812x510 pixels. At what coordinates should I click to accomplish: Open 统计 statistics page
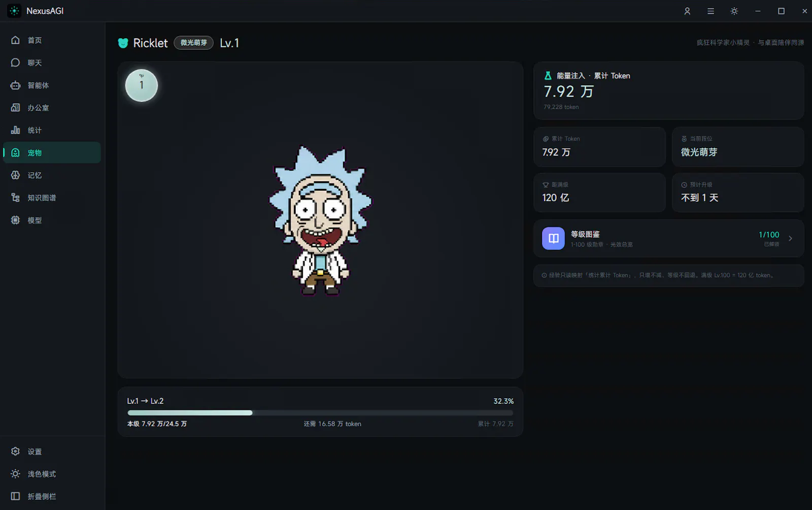click(x=52, y=130)
